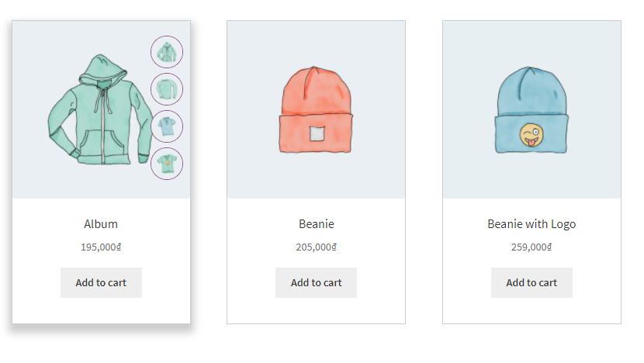Add the Beanie product to cart
This screenshot has height=363, width=644.
pos(317,282)
